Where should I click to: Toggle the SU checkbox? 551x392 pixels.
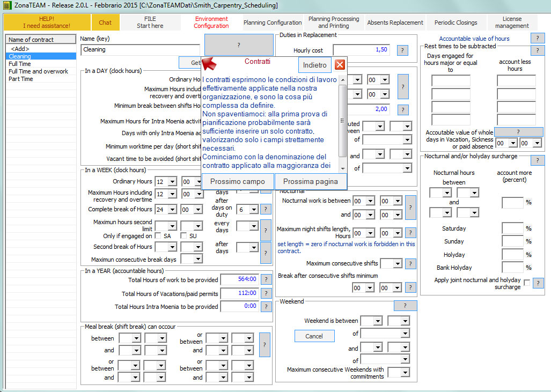pyautogui.click(x=183, y=235)
